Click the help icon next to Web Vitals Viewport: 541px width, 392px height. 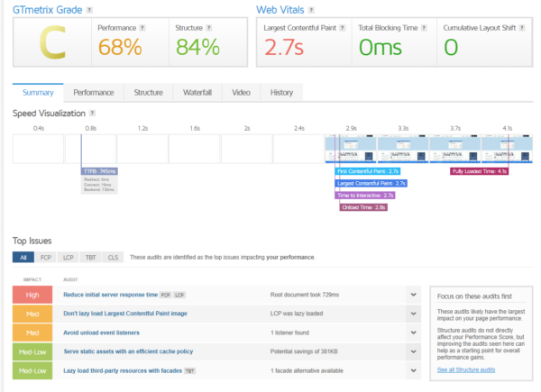[x=311, y=10]
